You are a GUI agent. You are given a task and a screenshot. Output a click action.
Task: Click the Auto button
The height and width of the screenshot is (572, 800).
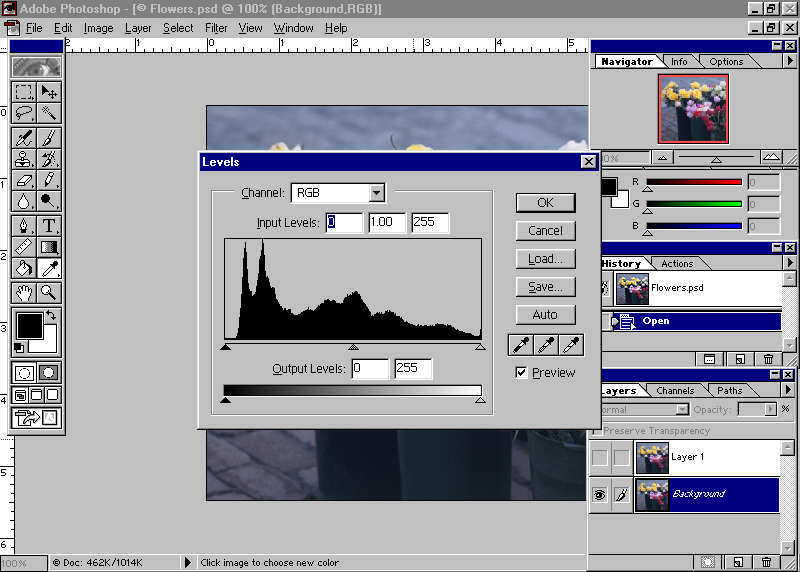pos(545,315)
